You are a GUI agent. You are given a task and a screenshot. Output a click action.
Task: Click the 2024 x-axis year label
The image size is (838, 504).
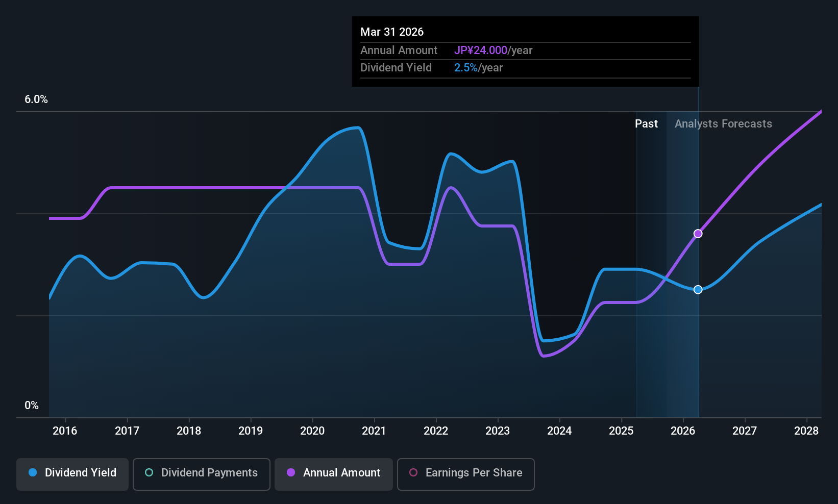[x=559, y=431]
